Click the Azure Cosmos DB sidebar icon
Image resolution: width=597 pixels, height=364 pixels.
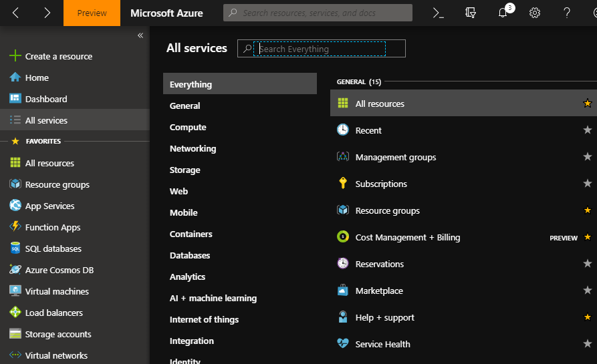(x=15, y=270)
